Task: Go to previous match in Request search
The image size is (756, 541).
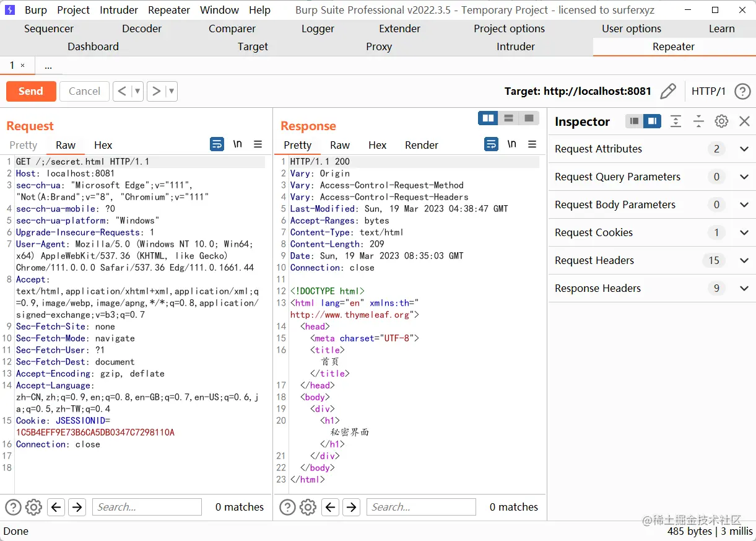Action: tap(56, 508)
